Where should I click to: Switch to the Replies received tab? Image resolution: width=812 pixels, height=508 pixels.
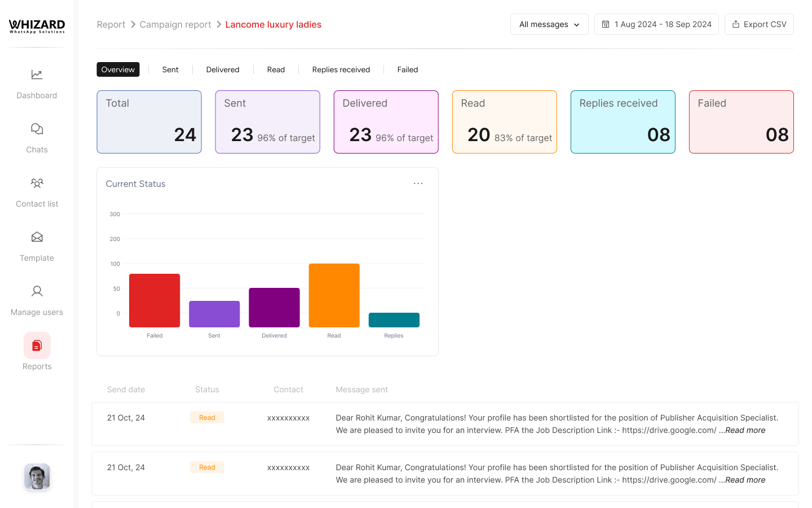341,69
